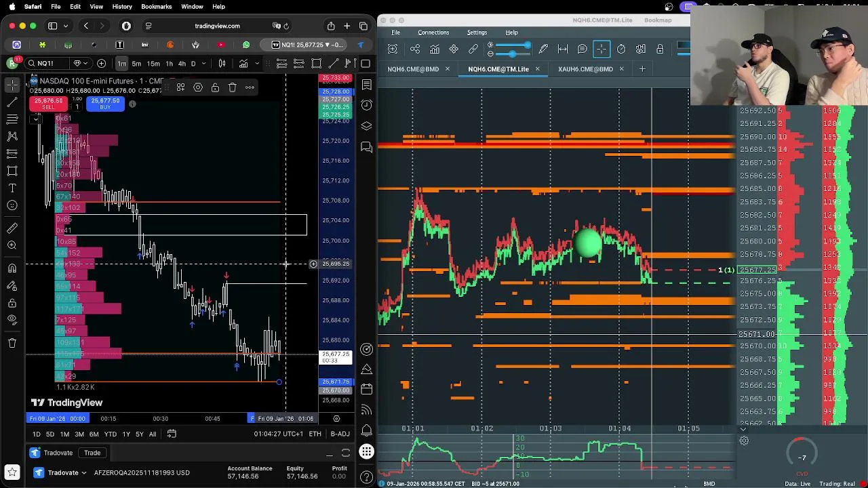Expand the Tradovate account dropdown
The height and width of the screenshot is (488, 868).
click(x=84, y=472)
